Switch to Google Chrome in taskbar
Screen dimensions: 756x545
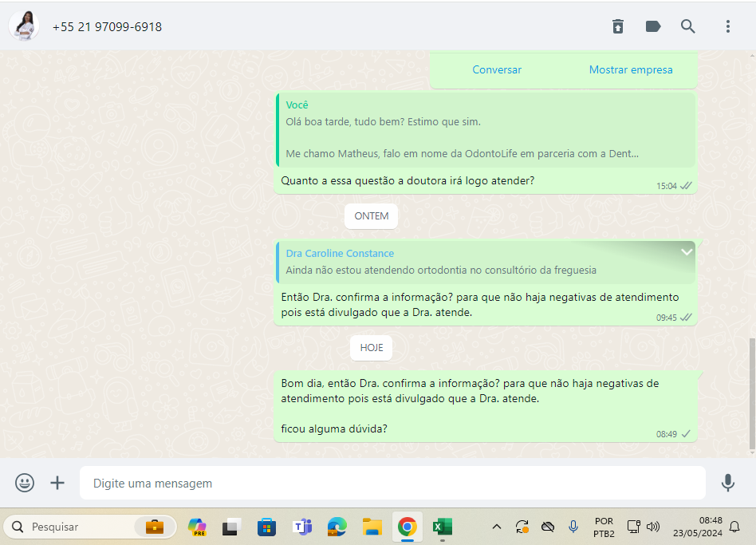point(408,527)
